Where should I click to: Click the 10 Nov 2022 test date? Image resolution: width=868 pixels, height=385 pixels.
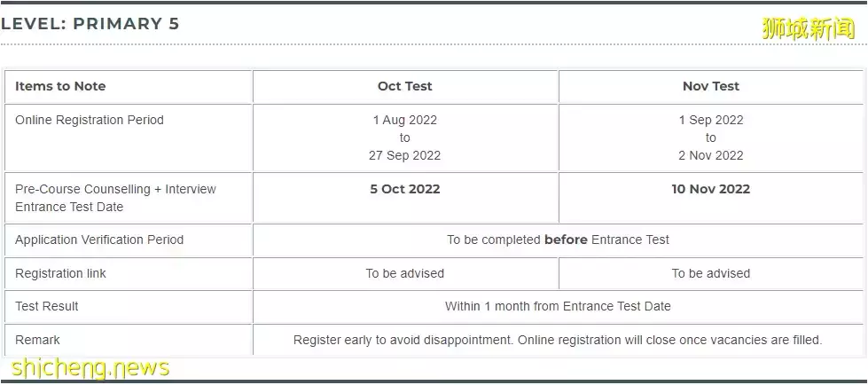(x=711, y=189)
